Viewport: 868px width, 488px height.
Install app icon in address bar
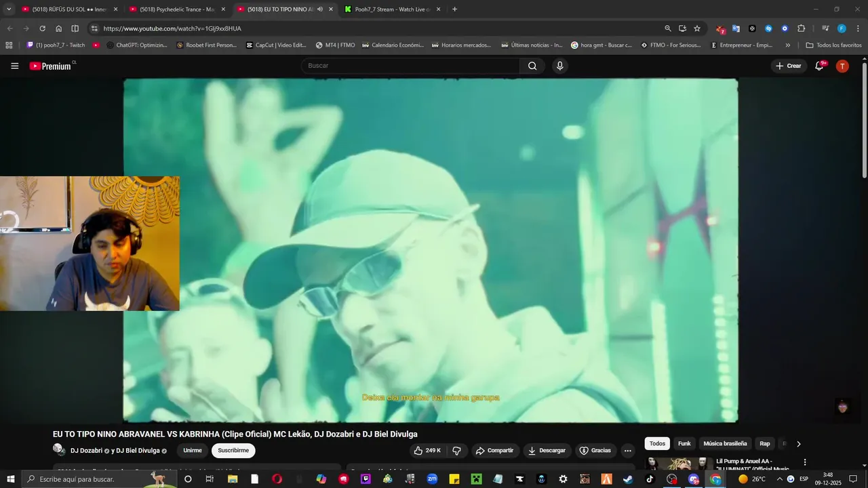click(x=682, y=28)
